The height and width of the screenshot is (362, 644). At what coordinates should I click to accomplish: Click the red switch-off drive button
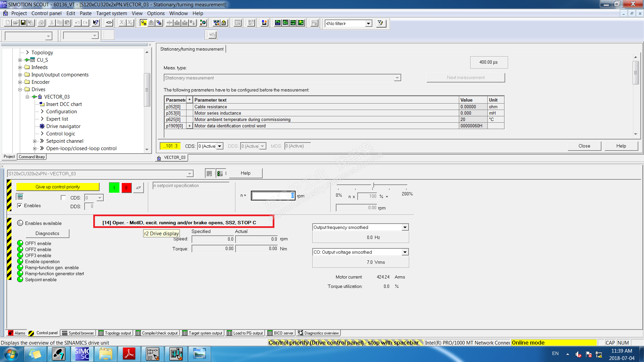pyautogui.click(x=126, y=188)
